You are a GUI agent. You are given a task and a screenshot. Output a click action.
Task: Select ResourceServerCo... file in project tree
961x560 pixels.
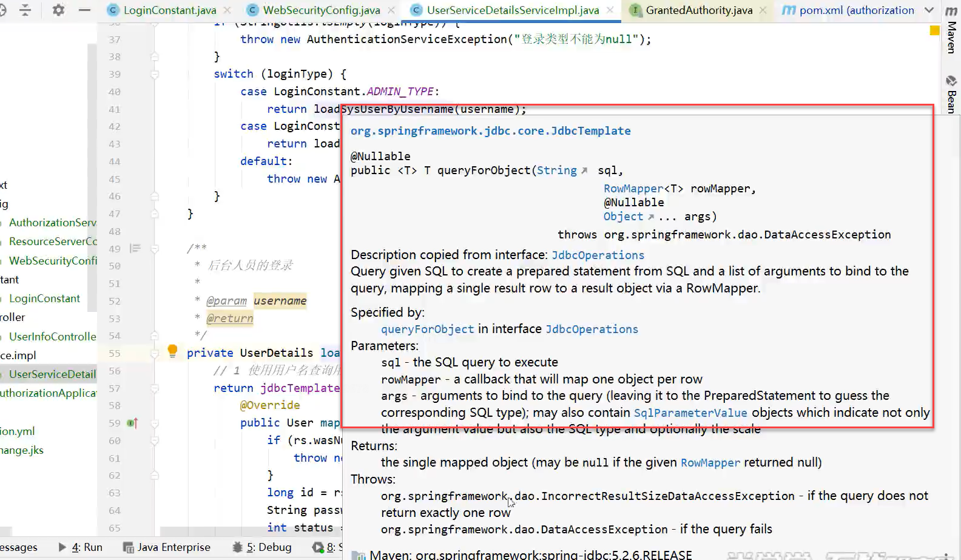coord(53,241)
